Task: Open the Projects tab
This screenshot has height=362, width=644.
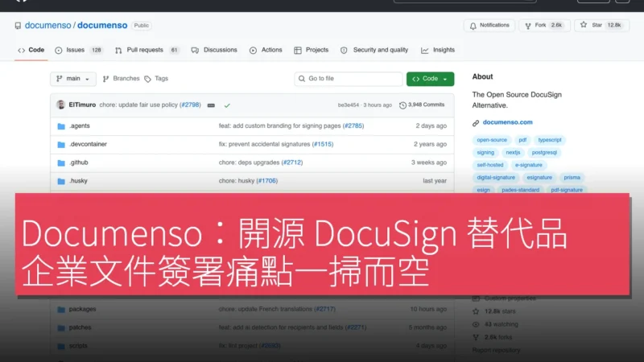Action: coord(312,50)
